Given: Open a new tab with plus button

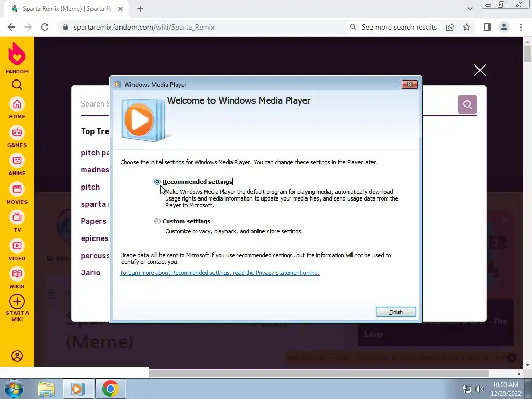Looking at the screenshot, I should click(x=140, y=9).
